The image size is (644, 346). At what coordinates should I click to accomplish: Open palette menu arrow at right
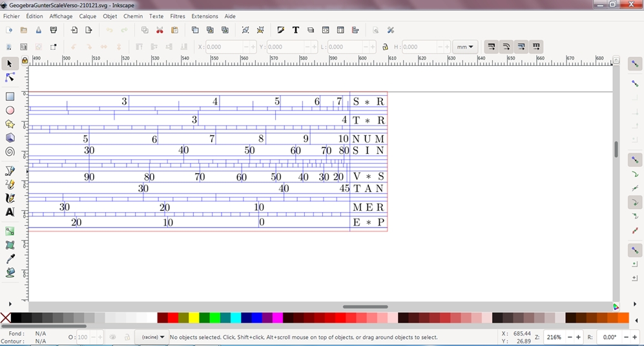pyautogui.click(x=637, y=321)
